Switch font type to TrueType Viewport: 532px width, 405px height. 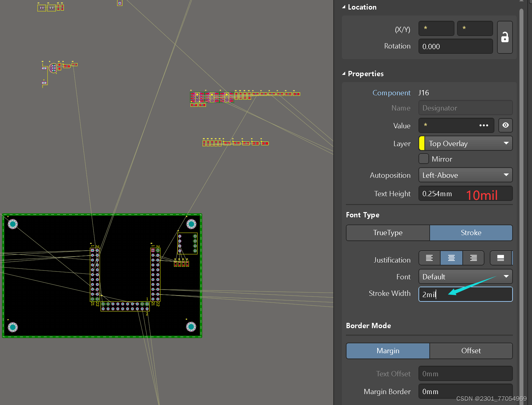pos(388,233)
